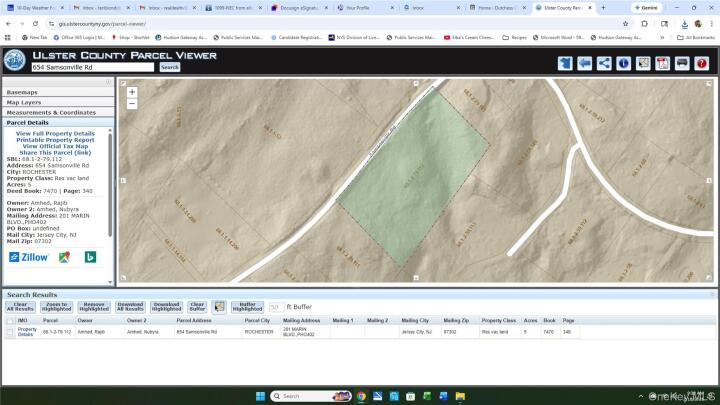Click the county outline full-extent icon
The height and width of the screenshot is (405, 720).
point(565,63)
